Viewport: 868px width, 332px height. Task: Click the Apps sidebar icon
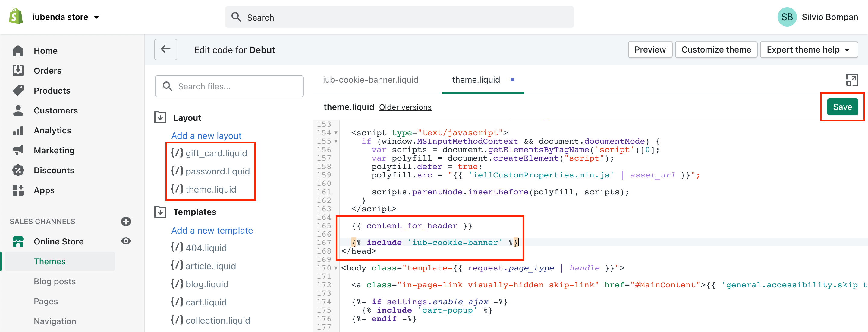point(18,190)
